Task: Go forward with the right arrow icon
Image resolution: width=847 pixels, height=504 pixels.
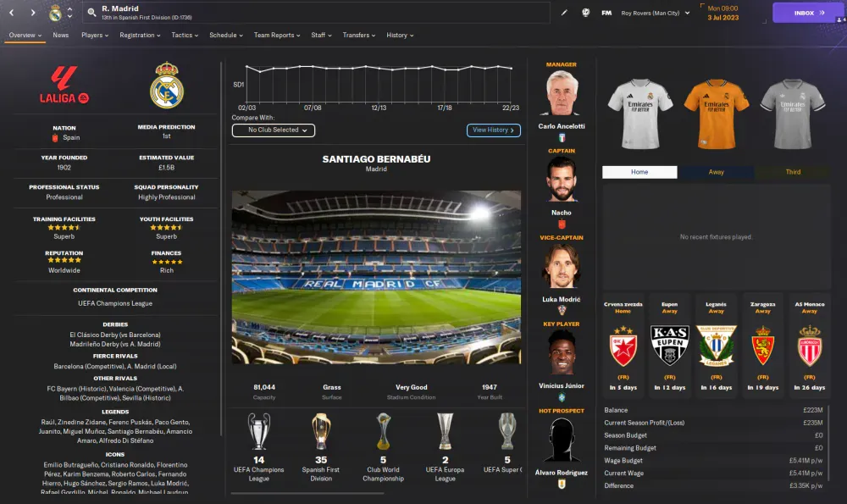Action: [x=33, y=13]
